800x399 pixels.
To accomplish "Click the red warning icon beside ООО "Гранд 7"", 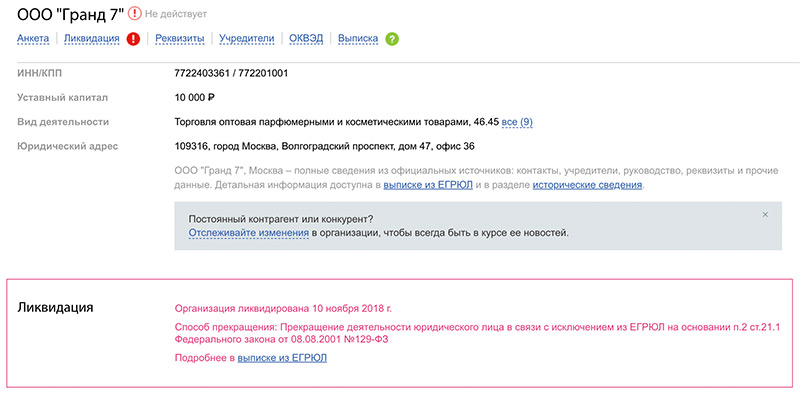I will (x=135, y=14).
